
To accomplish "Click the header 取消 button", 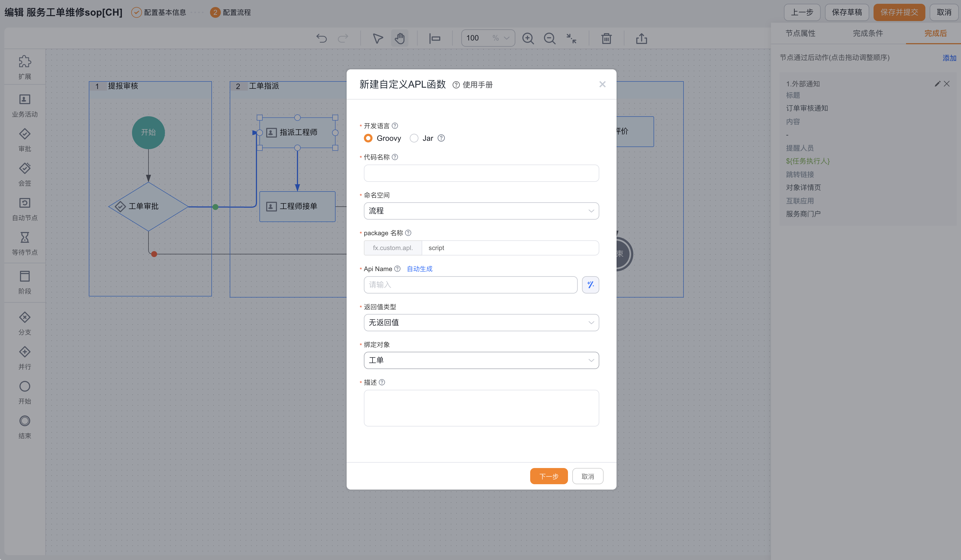I will click(x=944, y=12).
